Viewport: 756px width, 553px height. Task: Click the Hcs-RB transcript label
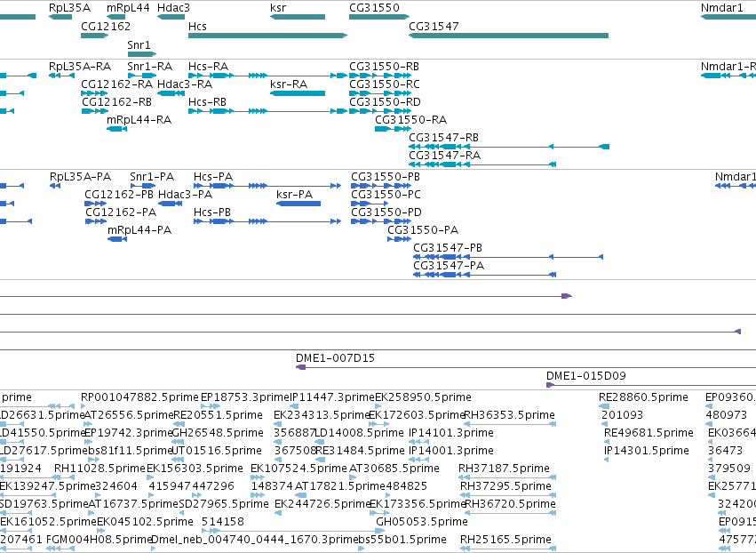pyautogui.click(x=207, y=102)
